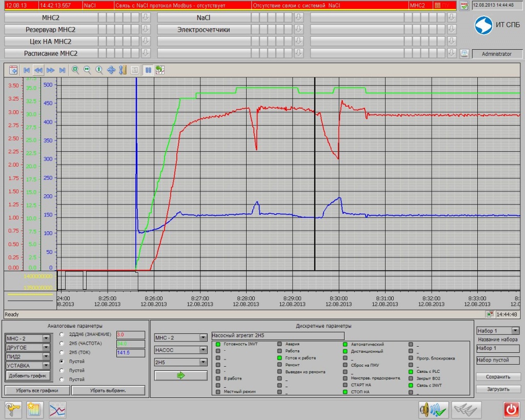
Task: Open the key access icon at bottom-left
Action: pyautogui.click(x=13, y=409)
